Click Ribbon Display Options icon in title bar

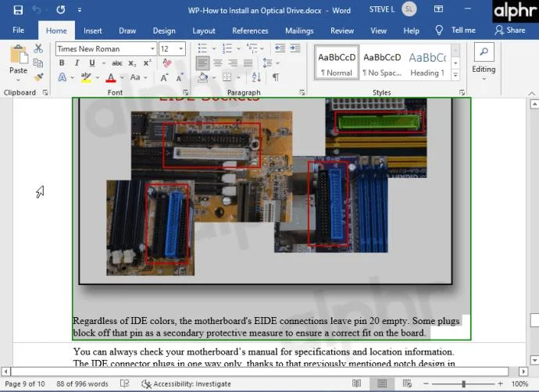tap(438, 9)
